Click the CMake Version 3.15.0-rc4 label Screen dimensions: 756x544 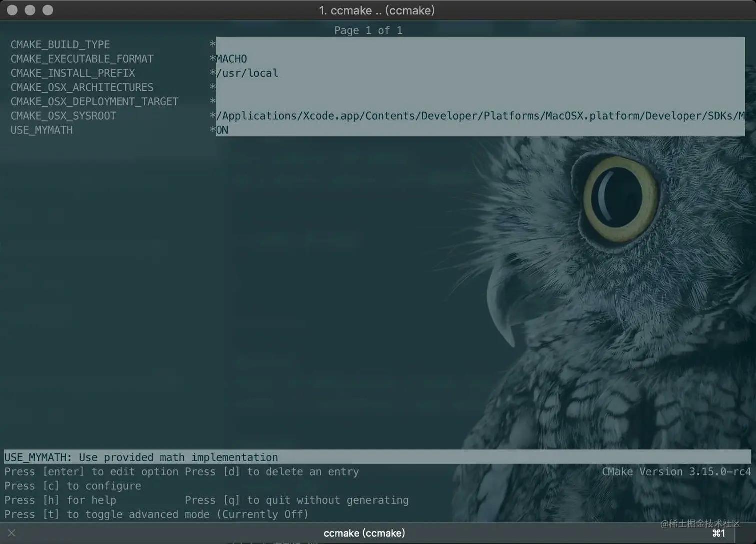676,471
